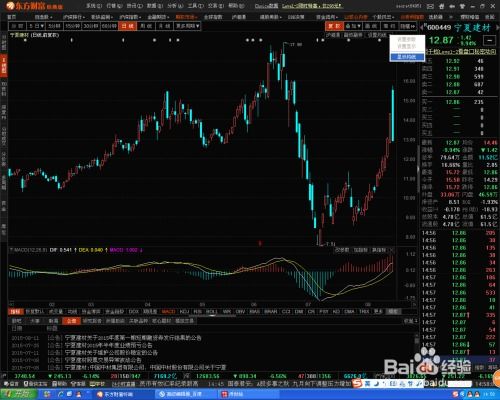Click the 画线 drawing tool button
The image size is (500, 400).
(x=371, y=26)
